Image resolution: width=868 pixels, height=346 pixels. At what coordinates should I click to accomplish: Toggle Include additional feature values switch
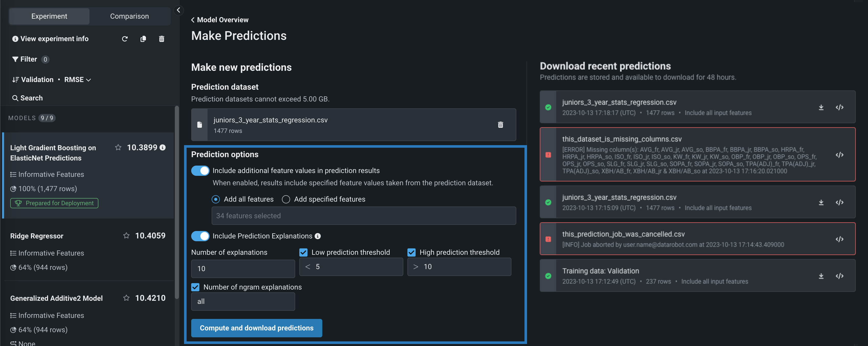pyautogui.click(x=200, y=171)
